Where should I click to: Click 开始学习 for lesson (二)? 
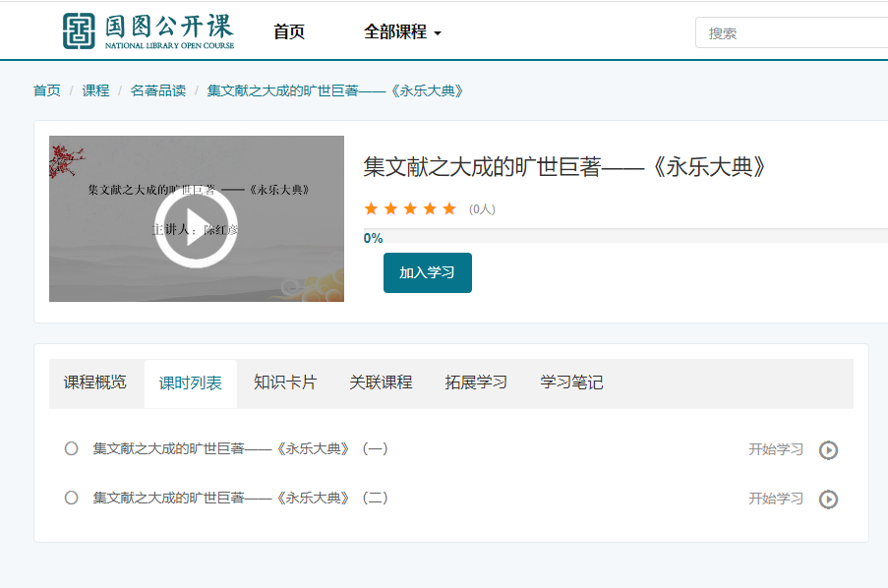coord(776,499)
